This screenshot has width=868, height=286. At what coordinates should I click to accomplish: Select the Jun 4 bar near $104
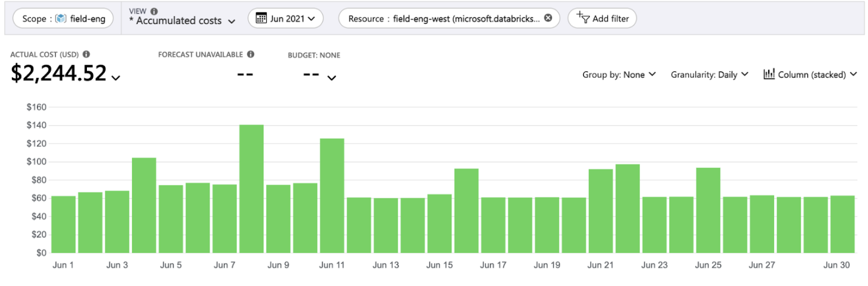144,205
